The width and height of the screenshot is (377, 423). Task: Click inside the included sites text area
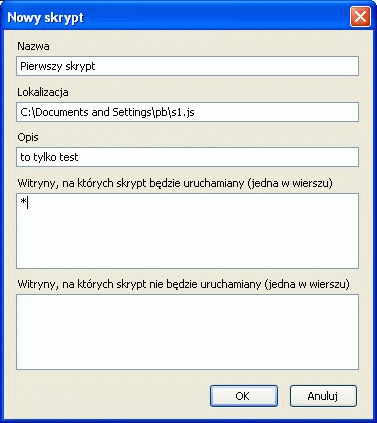pos(187,231)
